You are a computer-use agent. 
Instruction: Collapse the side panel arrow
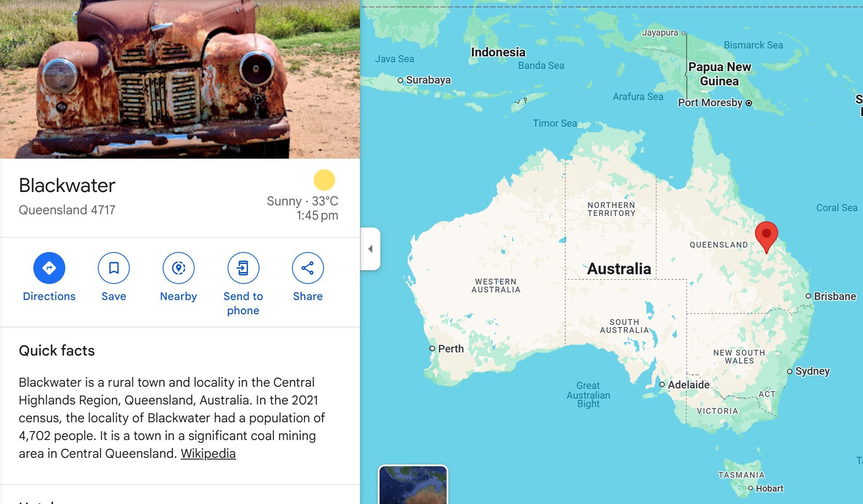[x=370, y=249]
